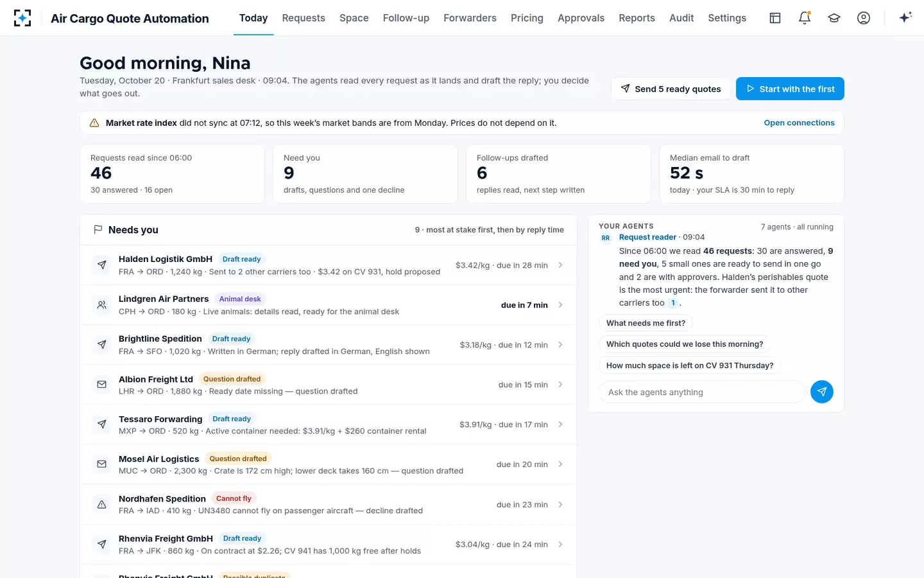Screen dimensions: 924x578
Task: Click the envelope icon on Mosel Air Logistics row
Action: click(x=101, y=464)
